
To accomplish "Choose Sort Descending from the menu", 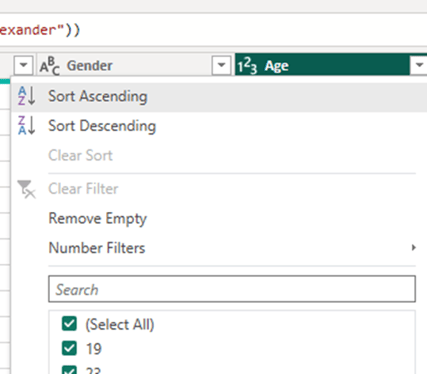I will tap(102, 126).
